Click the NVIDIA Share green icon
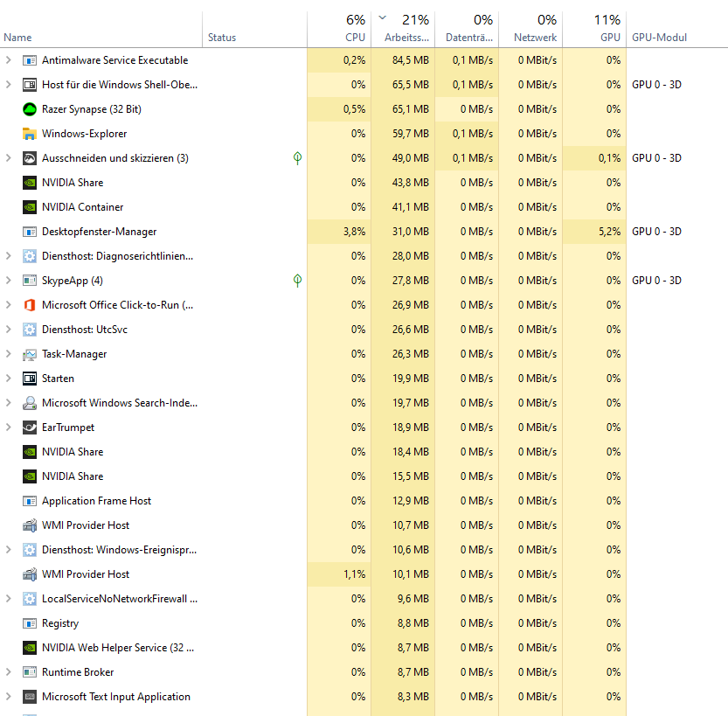 click(x=29, y=182)
